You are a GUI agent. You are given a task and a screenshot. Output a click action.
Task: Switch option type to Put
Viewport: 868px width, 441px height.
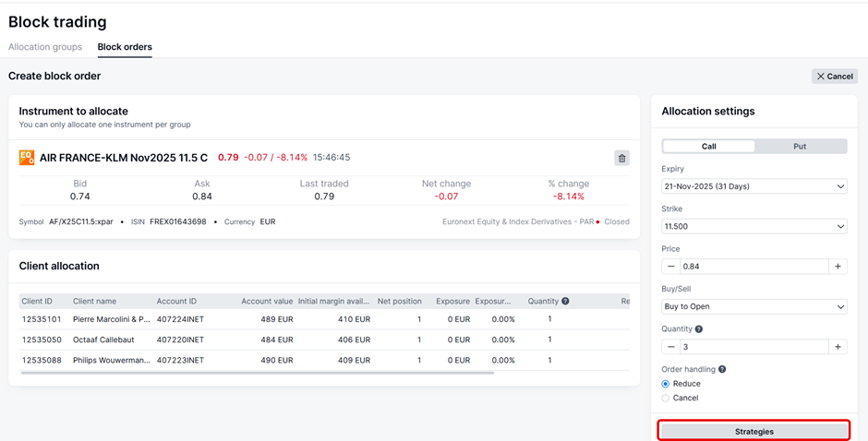coord(800,147)
